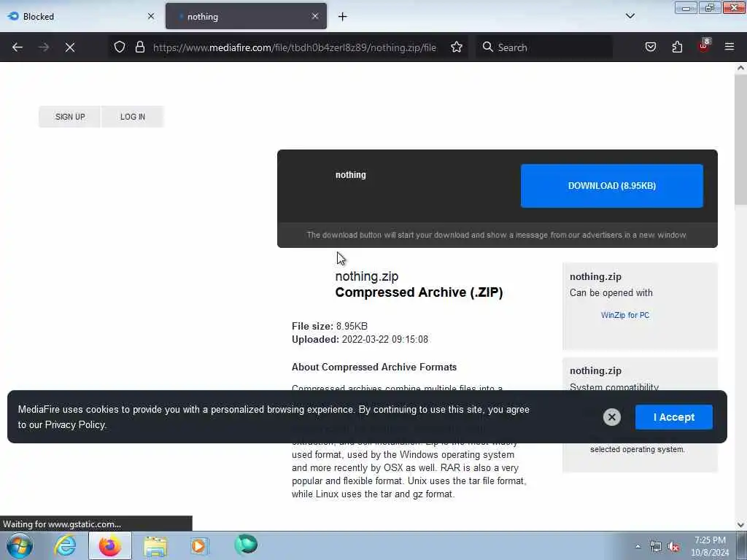Open the WinZip for PC link
Viewport: 747px width, 560px height.
(x=624, y=315)
